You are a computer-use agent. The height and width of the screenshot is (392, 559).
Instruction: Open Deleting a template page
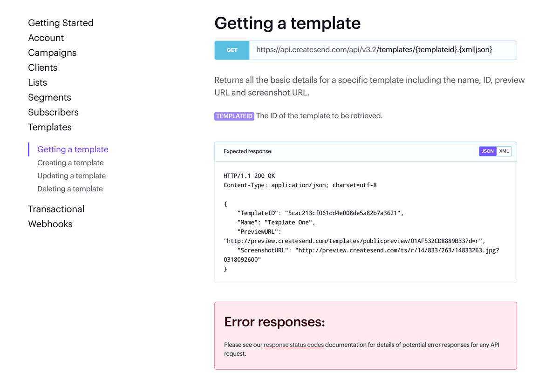(x=70, y=189)
